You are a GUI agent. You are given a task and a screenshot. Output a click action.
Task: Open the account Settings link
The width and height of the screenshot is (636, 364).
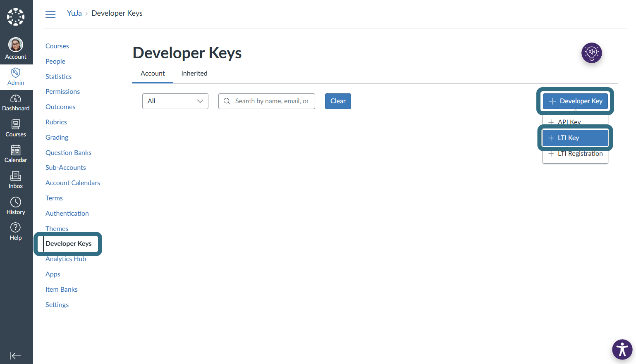tap(57, 305)
